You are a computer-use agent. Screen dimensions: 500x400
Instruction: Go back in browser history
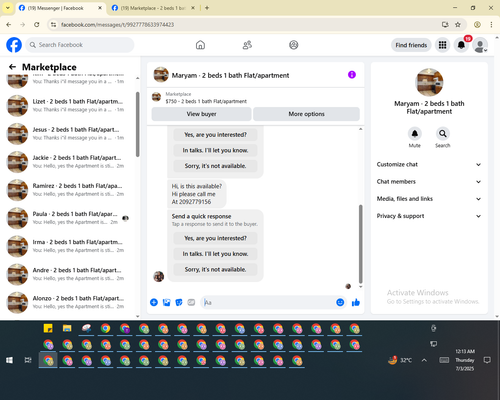pyautogui.click(x=9, y=25)
